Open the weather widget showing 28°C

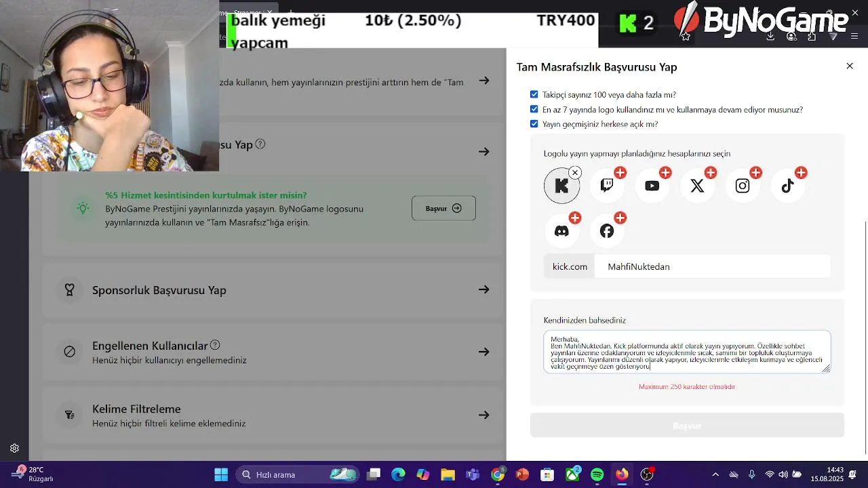32,474
